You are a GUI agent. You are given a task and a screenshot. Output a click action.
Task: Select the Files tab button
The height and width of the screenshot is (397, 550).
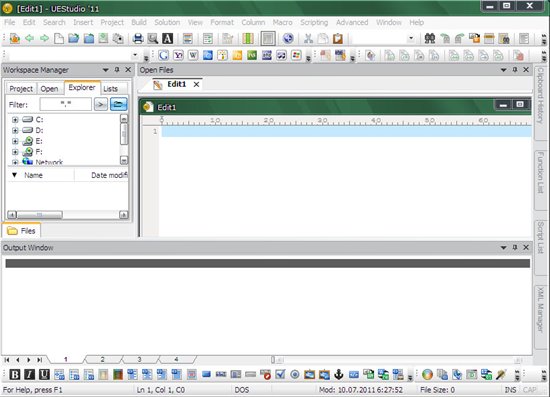pyautogui.click(x=21, y=231)
